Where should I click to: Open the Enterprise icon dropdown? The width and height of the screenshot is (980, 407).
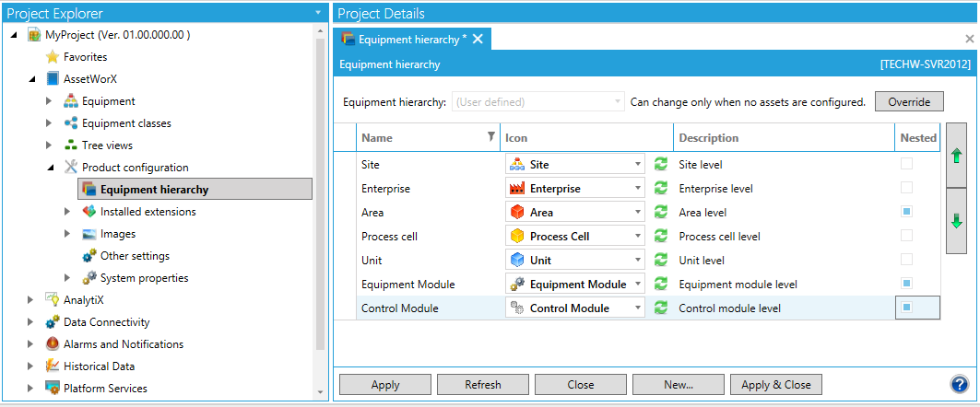pos(637,188)
